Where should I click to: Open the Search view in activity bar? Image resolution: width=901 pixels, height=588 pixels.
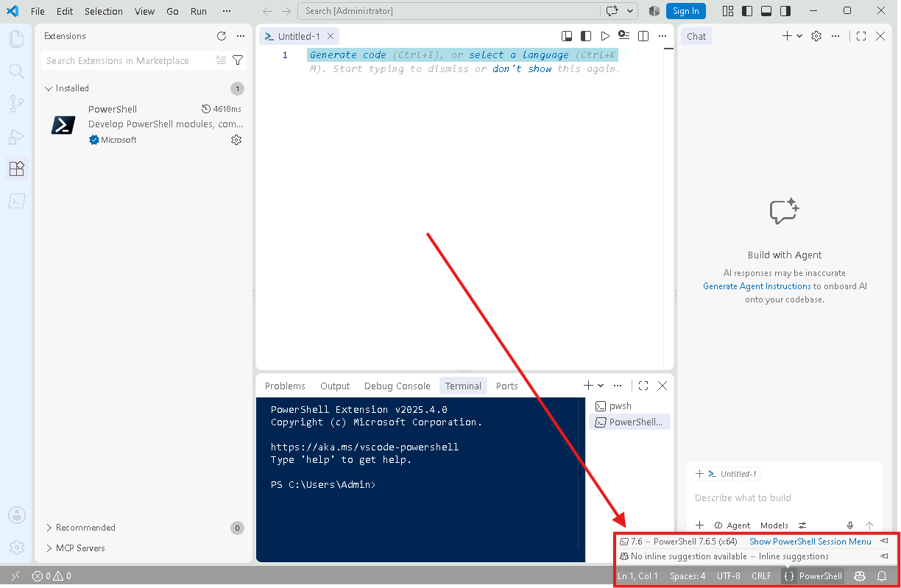tap(16, 71)
